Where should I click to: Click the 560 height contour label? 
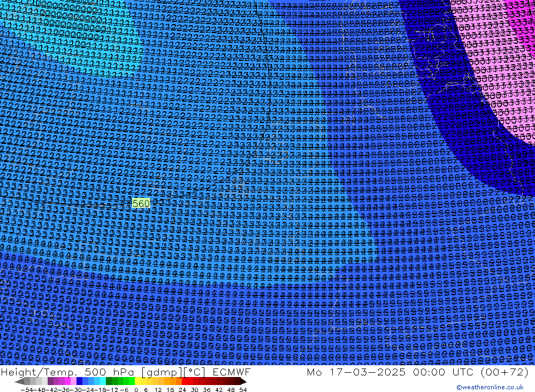coord(141,203)
